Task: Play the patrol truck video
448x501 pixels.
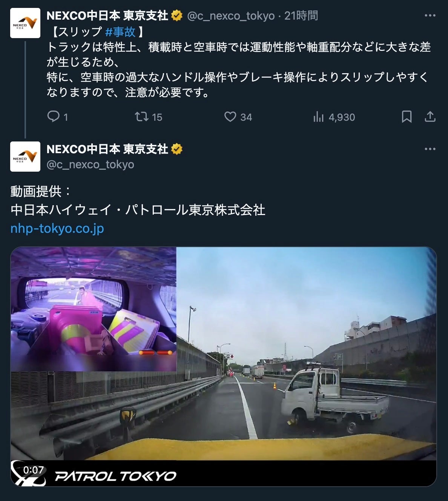Action: pos(223,366)
